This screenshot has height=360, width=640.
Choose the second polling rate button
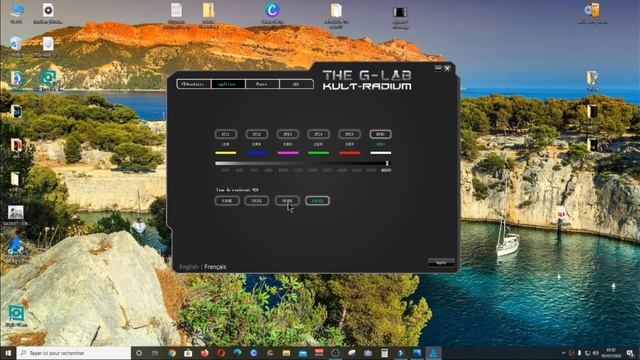coord(257,201)
